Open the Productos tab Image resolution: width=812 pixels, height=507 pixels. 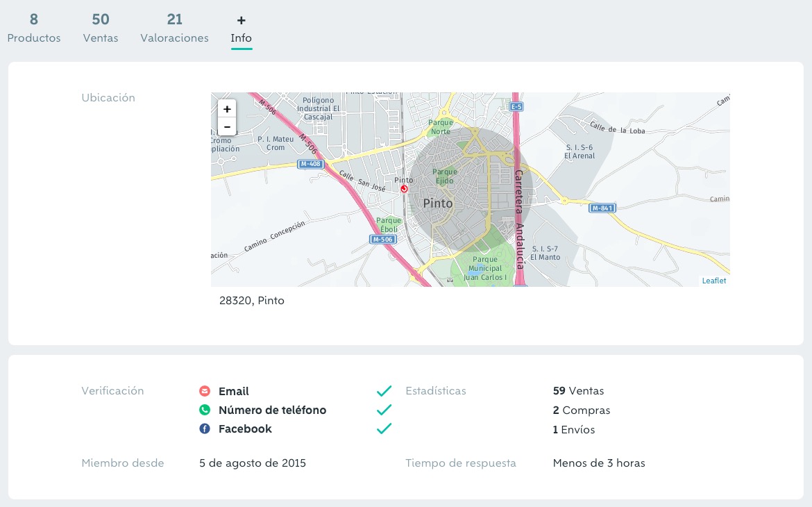click(34, 28)
